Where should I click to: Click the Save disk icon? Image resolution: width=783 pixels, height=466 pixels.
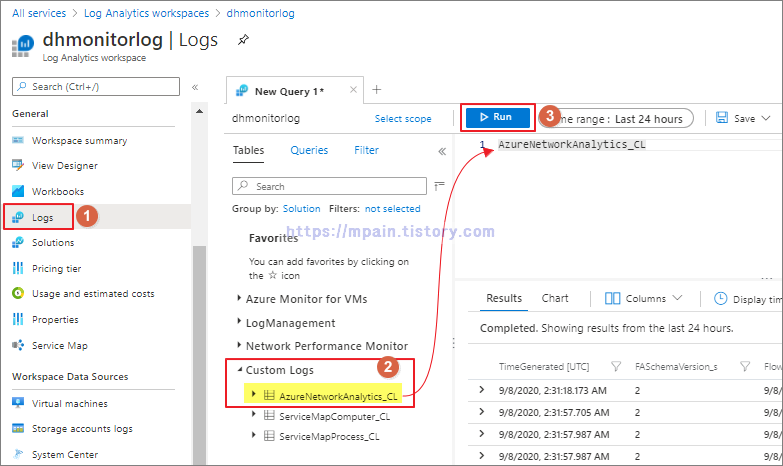[722, 118]
